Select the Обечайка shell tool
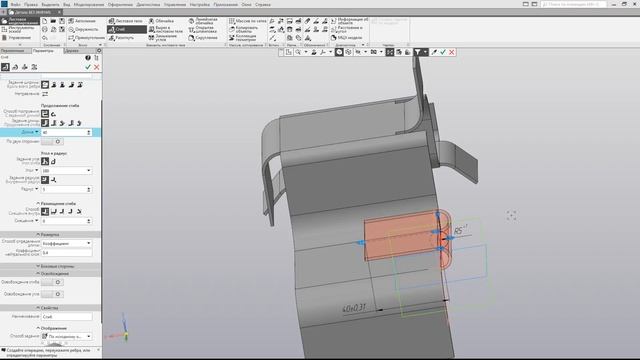This screenshot has width=640, height=360. click(x=161, y=21)
